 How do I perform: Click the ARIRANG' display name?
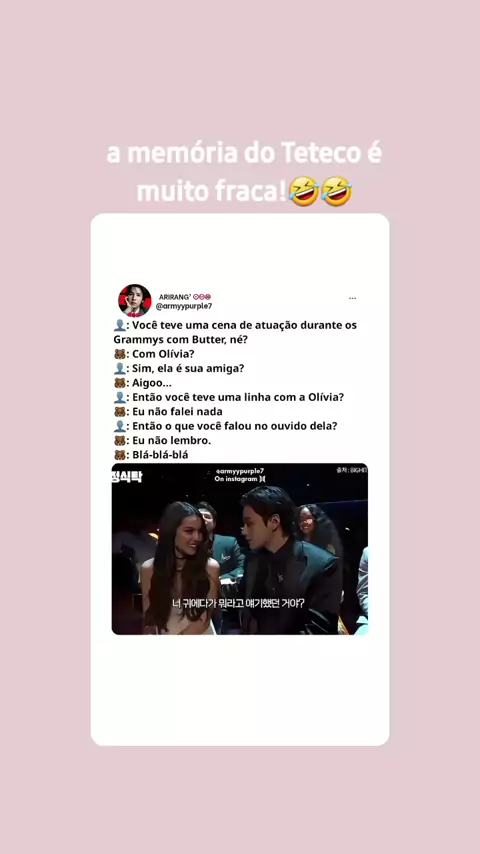[174, 297]
